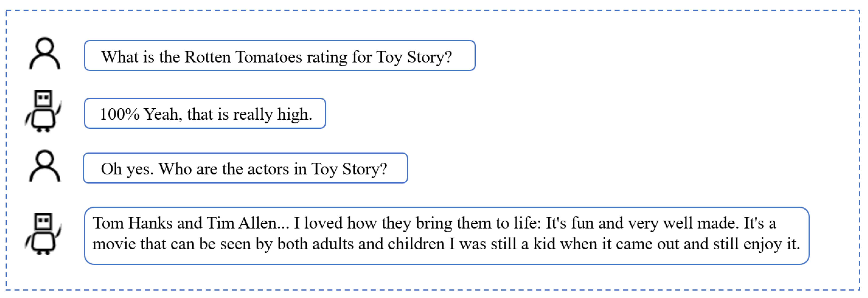868x298 pixels.
Task: Click "Toy Story?" in the actors question
Action: 349,169
